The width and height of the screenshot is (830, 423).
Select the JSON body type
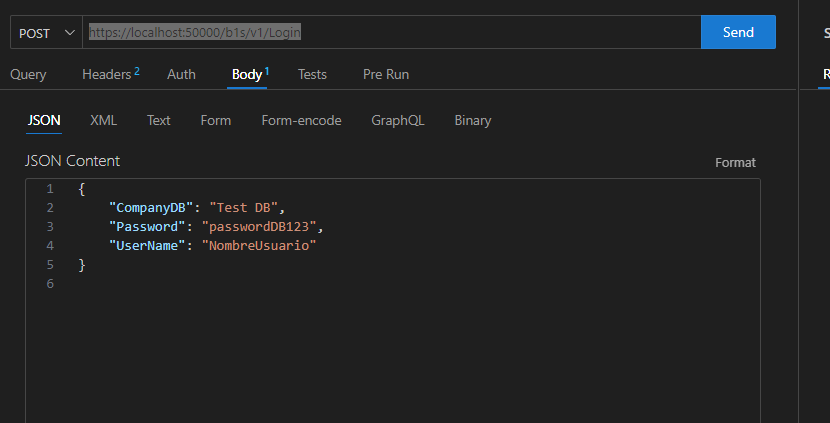[x=43, y=121]
